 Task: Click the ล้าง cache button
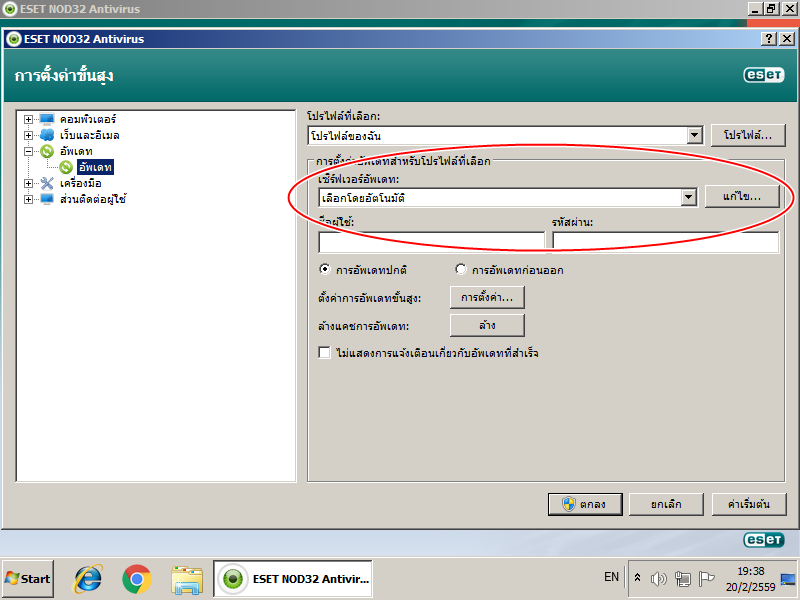pyautogui.click(x=487, y=326)
